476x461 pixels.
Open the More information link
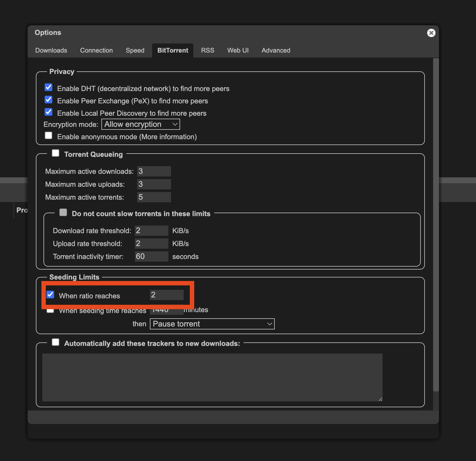click(168, 137)
